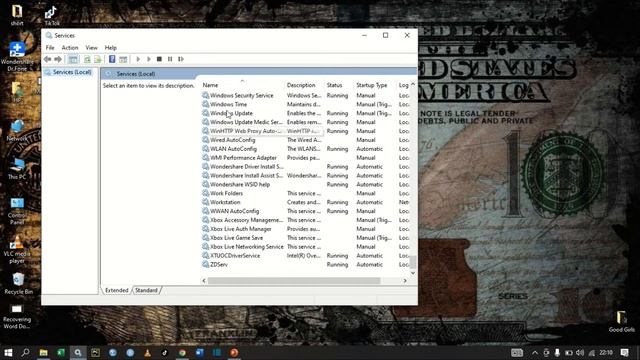640x360 pixels.
Task: Select Wondershare Driver Install Service row
Action: point(305,167)
